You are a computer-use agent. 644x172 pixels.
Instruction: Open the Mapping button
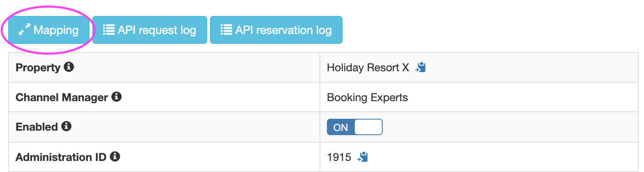pos(49,30)
